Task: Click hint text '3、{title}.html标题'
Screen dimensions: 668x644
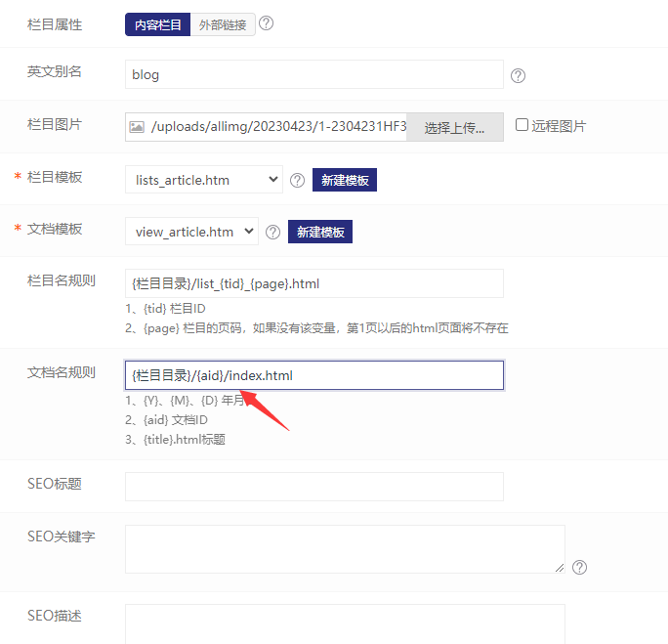Action: coord(175,440)
